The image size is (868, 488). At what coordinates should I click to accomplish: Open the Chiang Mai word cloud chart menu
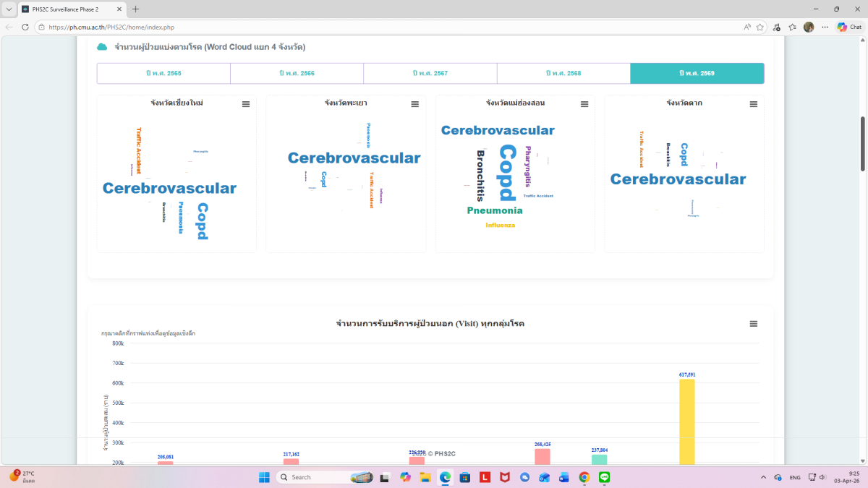pyautogui.click(x=246, y=104)
